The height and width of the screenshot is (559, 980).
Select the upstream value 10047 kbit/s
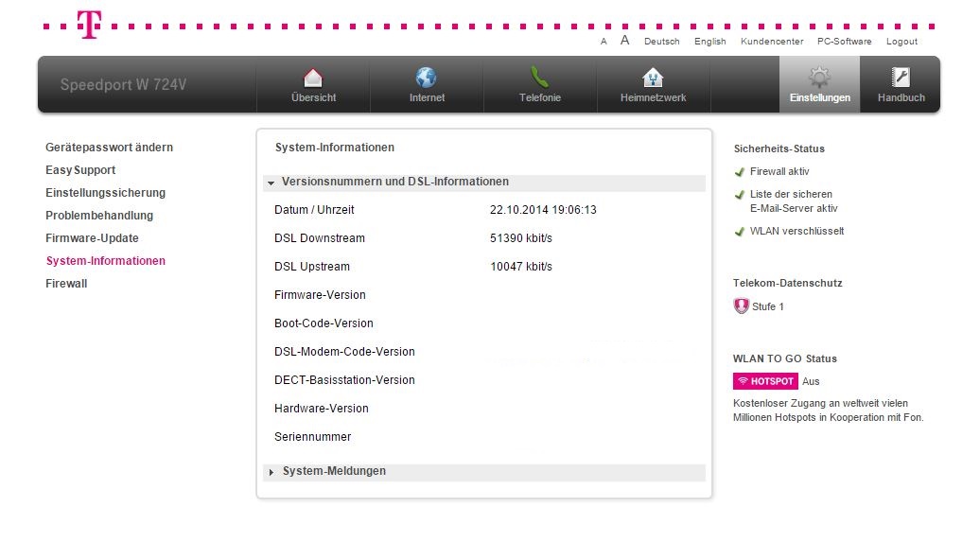[x=521, y=267]
